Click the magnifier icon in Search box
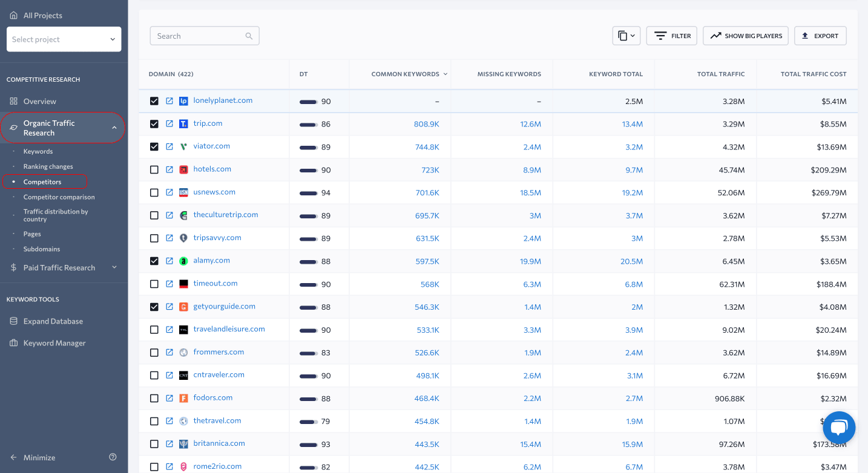This screenshot has height=473, width=868. (249, 36)
